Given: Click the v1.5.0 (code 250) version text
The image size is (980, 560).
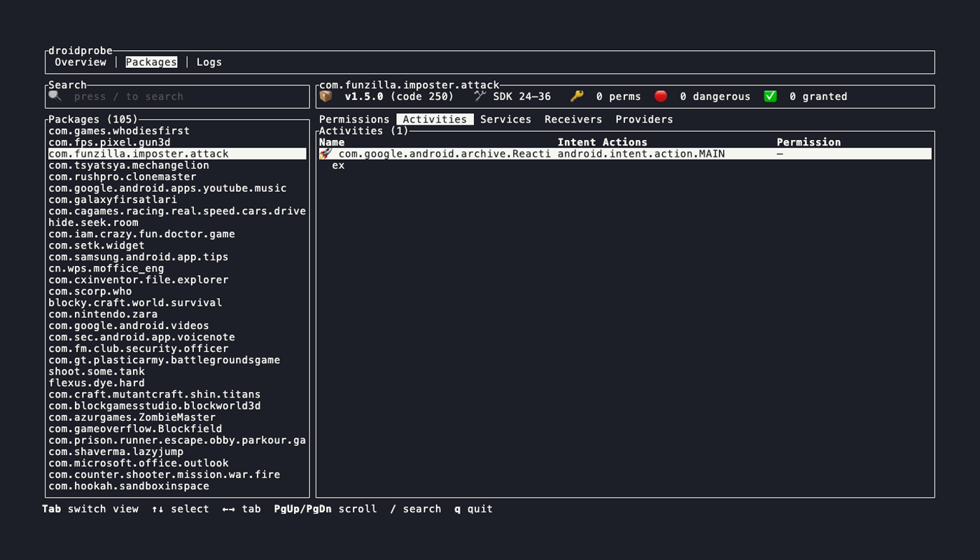Looking at the screenshot, I should [x=399, y=97].
